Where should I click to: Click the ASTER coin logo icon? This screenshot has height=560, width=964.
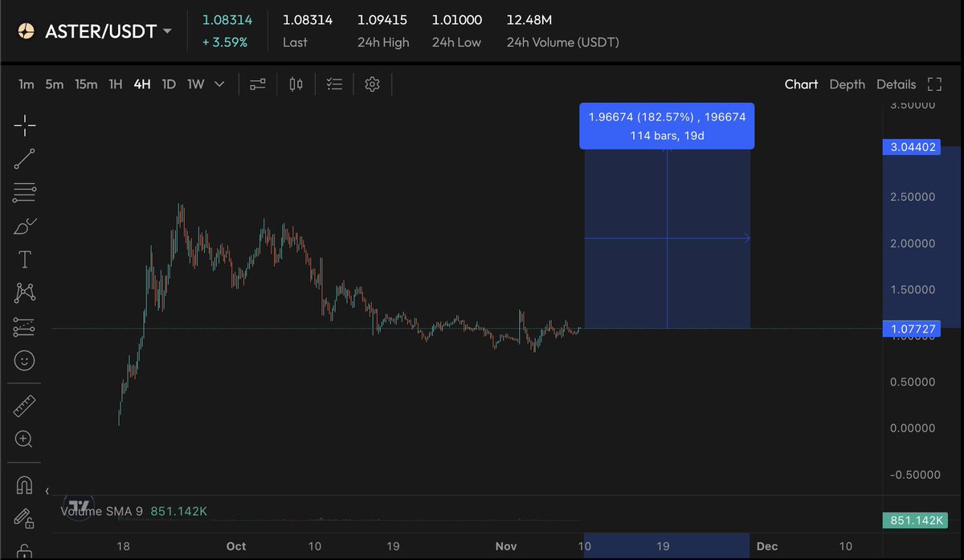26,31
